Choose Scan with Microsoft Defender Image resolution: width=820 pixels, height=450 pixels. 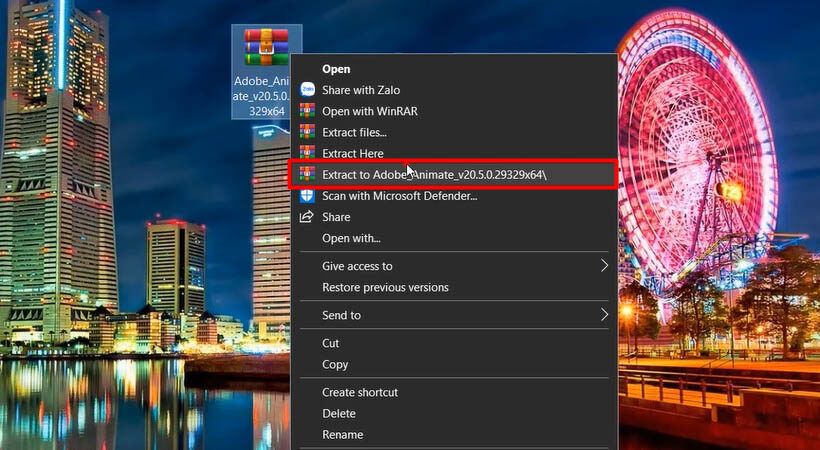click(x=399, y=196)
